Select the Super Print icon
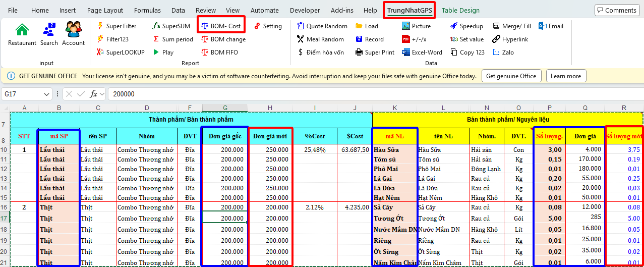The height and width of the screenshot is (267, 644). click(x=359, y=52)
